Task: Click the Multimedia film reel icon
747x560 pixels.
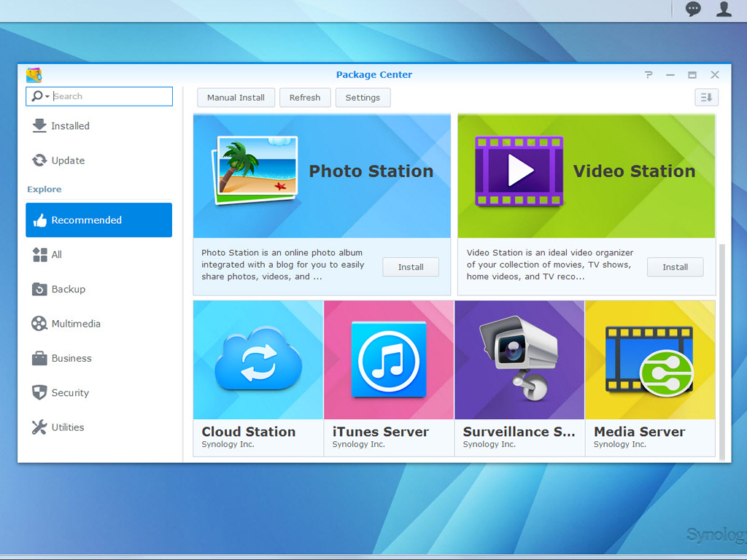Action: 39,324
